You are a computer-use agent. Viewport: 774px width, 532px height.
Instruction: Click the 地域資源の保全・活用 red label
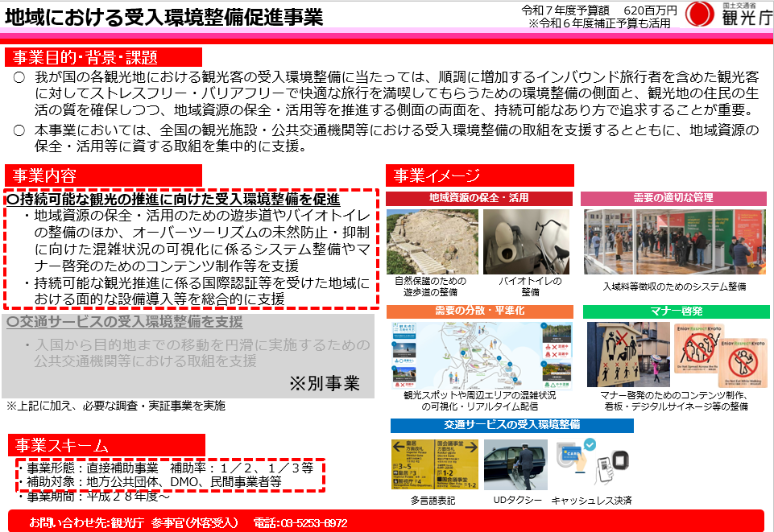pyautogui.click(x=478, y=198)
